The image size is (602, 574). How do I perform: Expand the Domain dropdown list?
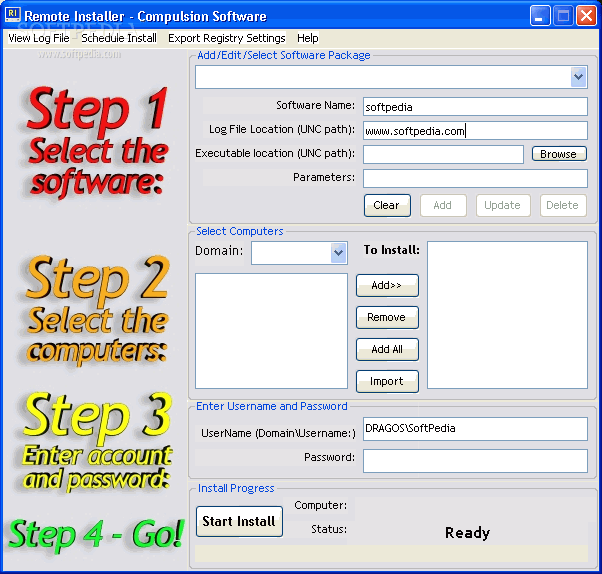pos(338,253)
